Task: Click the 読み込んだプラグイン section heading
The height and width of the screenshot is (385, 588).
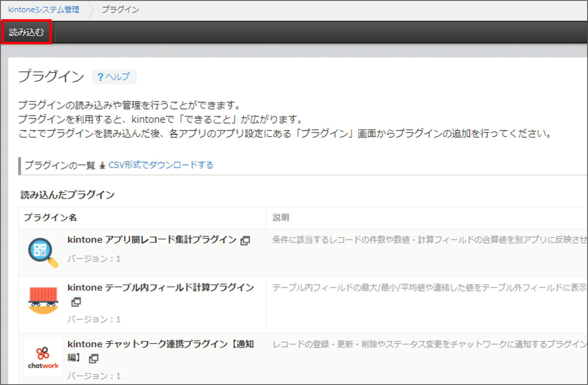Action: click(67, 195)
